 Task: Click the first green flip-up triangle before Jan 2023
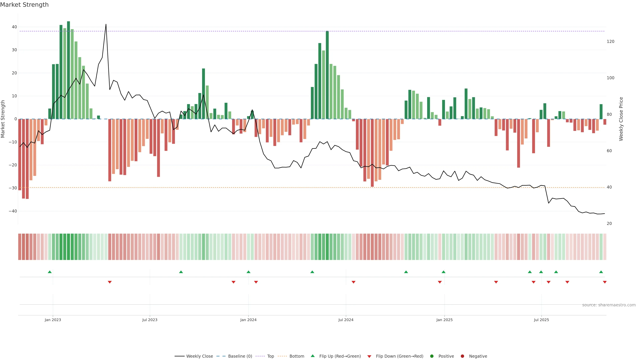pos(50,272)
